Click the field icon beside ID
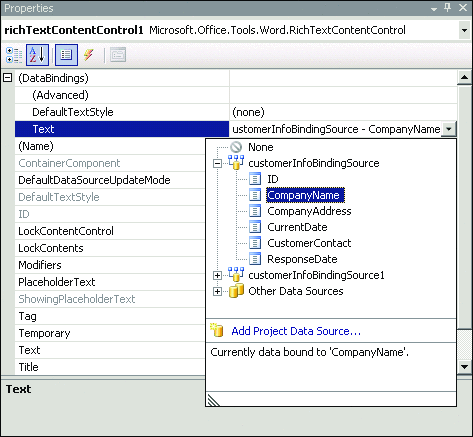 (255, 179)
